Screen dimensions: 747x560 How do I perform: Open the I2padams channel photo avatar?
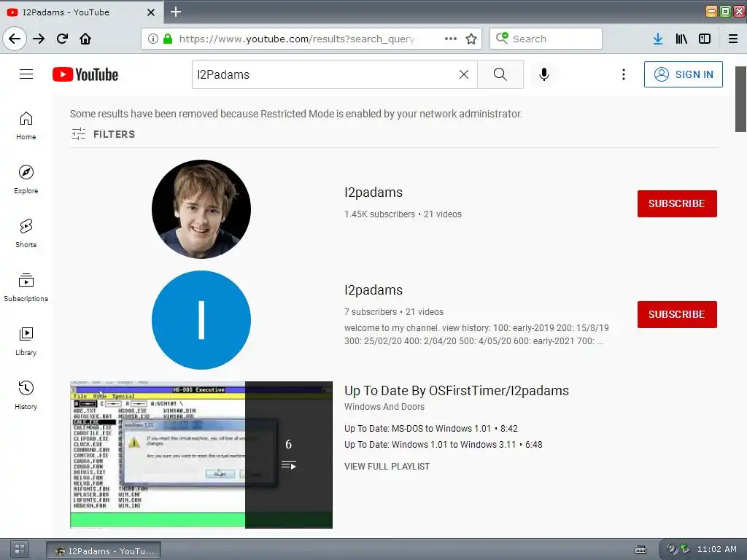pos(201,209)
